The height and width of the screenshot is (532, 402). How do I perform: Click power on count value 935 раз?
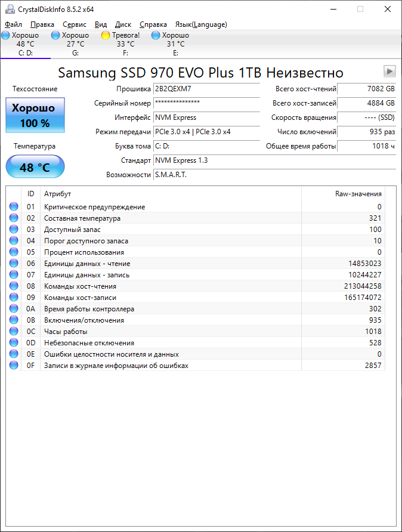point(366,132)
